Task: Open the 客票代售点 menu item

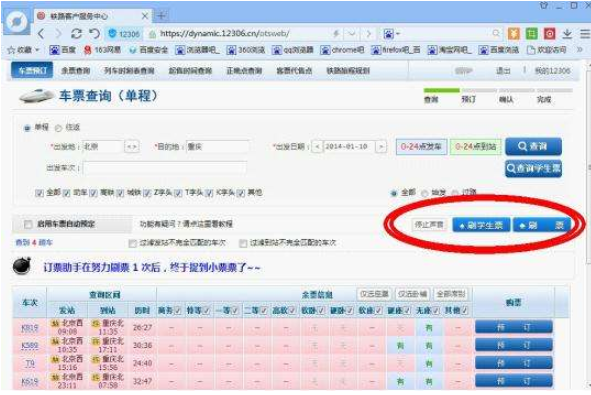Action: tap(294, 70)
